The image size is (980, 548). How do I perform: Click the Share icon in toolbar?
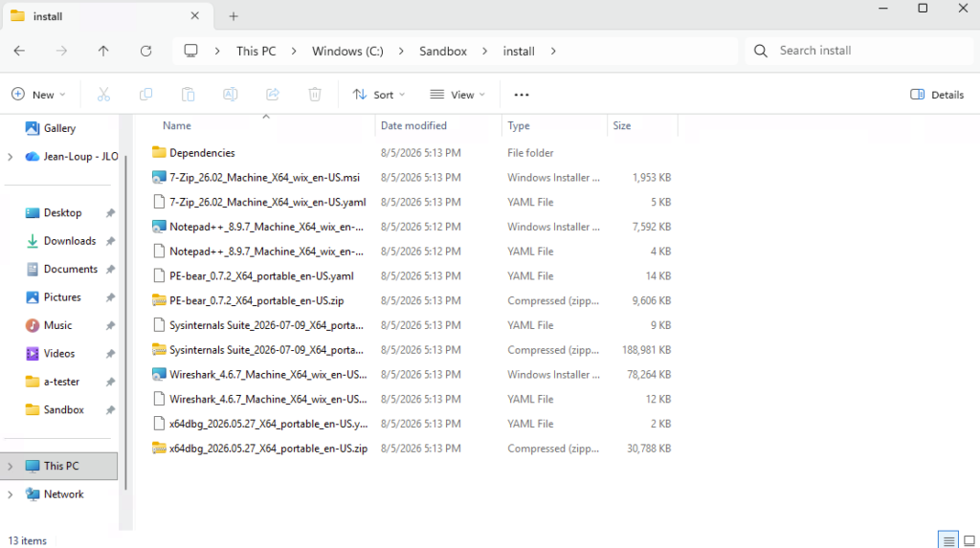[273, 95]
